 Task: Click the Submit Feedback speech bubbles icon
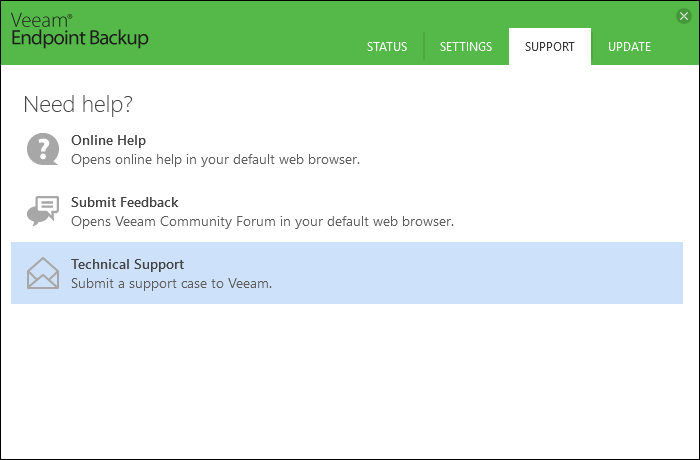click(43, 211)
